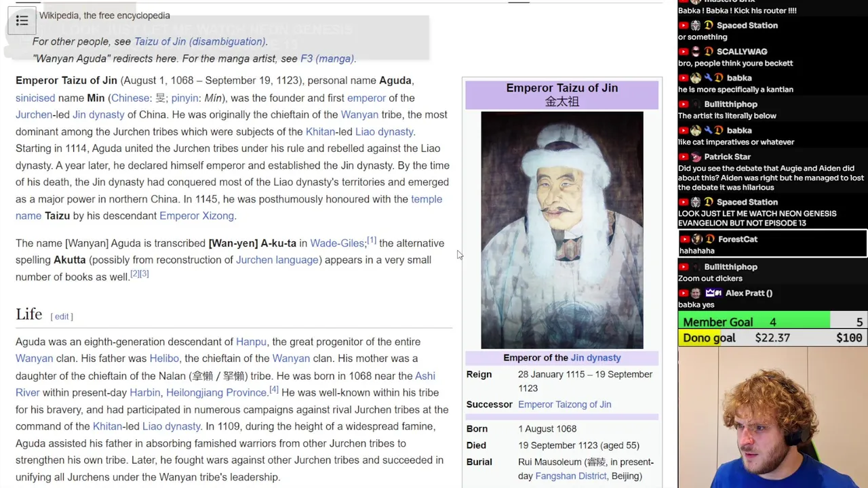This screenshot has width=868, height=488.
Task: Follow the 'sinicised' link
Action: point(35,98)
